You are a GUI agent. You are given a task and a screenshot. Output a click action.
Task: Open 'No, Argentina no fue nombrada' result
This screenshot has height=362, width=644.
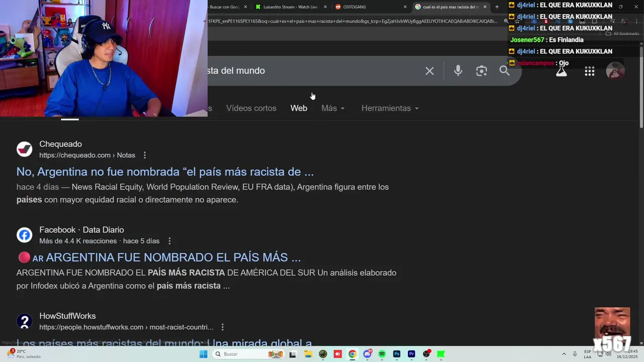point(165,172)
